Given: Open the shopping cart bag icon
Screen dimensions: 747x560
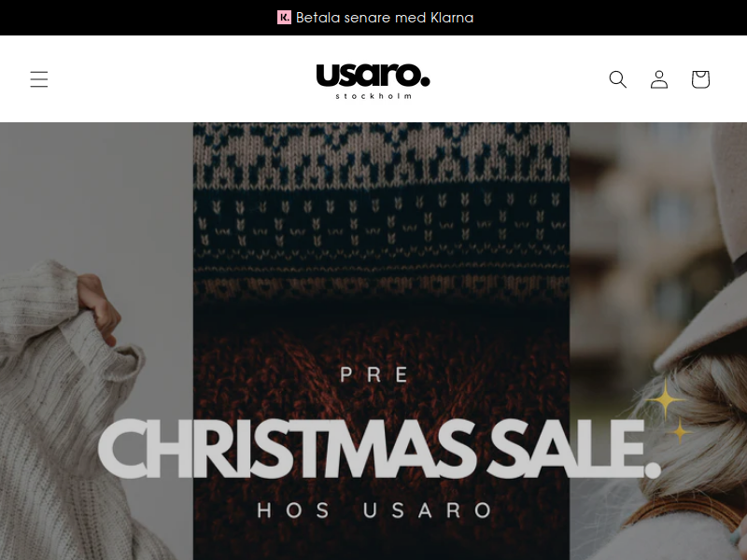Looking at the screenshot, I should 700,79.
